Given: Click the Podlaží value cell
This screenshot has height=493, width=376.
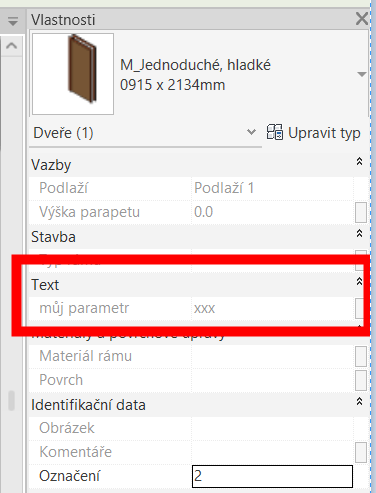Looking at the screenshot, I should pos(272,188).
